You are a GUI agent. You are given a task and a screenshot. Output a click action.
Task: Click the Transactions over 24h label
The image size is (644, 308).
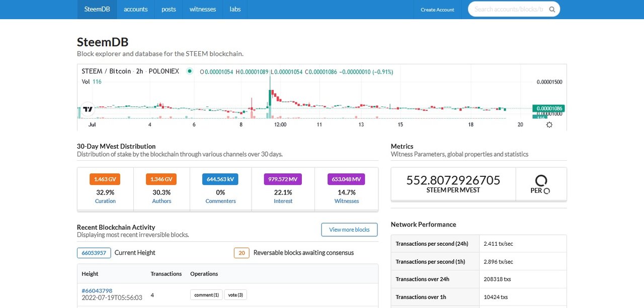423,279
